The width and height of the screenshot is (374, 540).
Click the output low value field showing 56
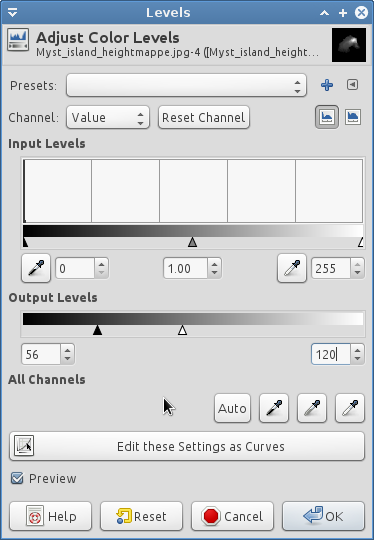point(41,354)
